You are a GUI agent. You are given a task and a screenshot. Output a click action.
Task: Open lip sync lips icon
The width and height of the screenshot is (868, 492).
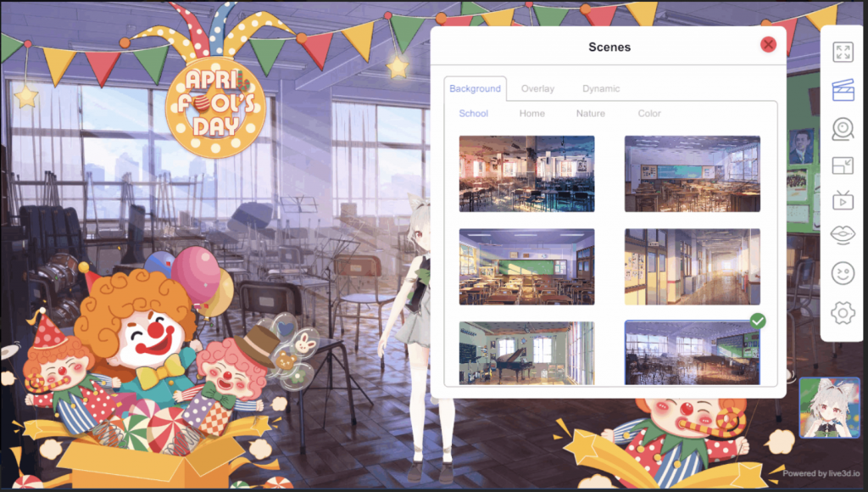[843, 235]
